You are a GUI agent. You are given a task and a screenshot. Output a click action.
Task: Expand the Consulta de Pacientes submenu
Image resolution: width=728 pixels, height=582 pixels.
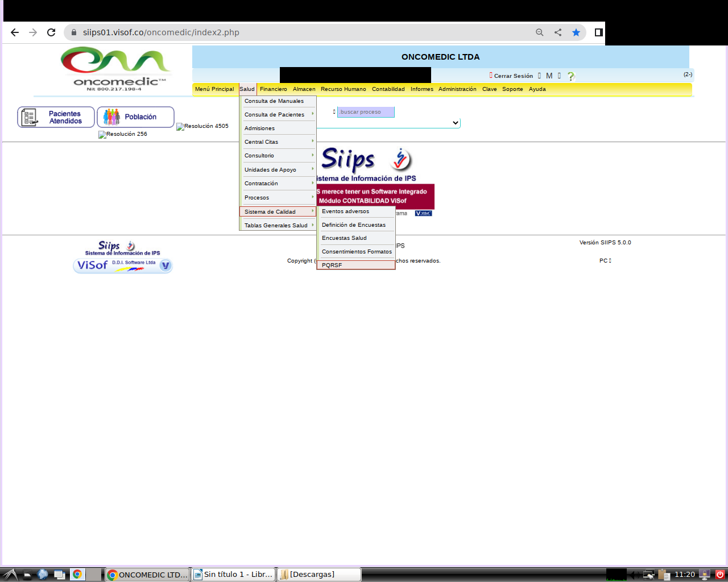click(x=278, y=115)
